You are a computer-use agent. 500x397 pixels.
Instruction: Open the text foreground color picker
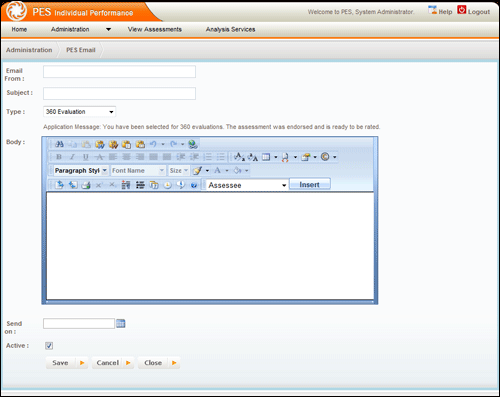tap(217, 171)
